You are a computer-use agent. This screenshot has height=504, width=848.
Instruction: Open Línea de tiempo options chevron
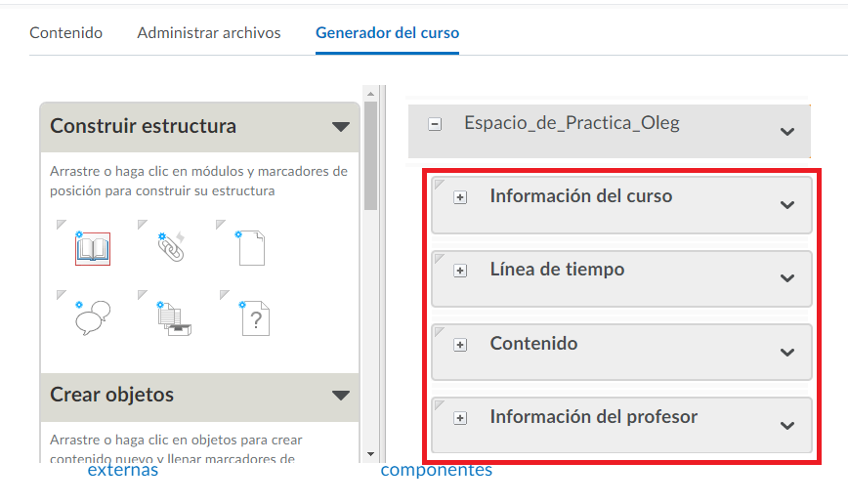pyautogui.click(x=787, y=278)
